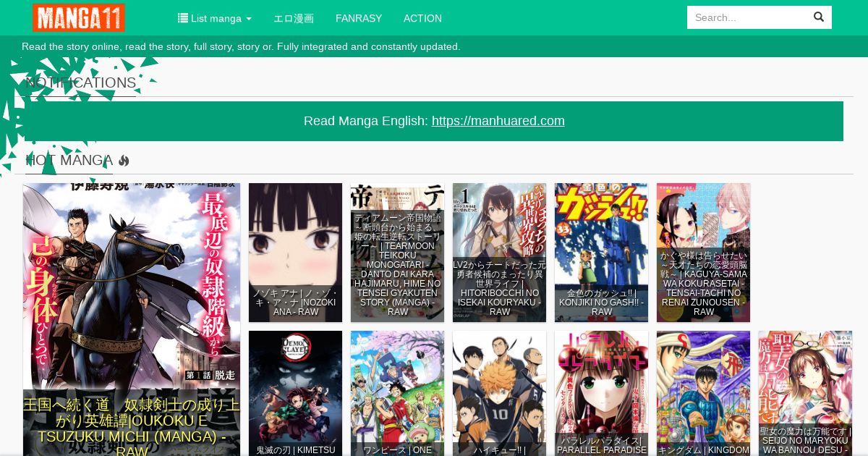
Task: Open the ハイキュー!! cover
Action: point(499,393)
